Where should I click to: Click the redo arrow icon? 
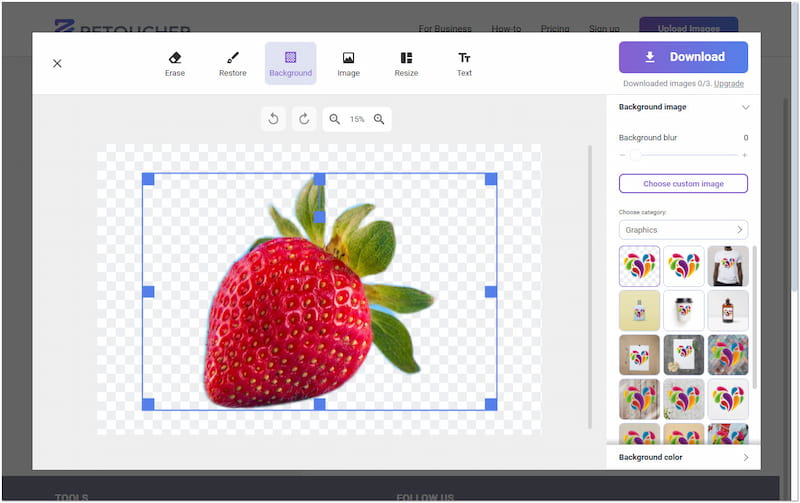coord(304,119)
